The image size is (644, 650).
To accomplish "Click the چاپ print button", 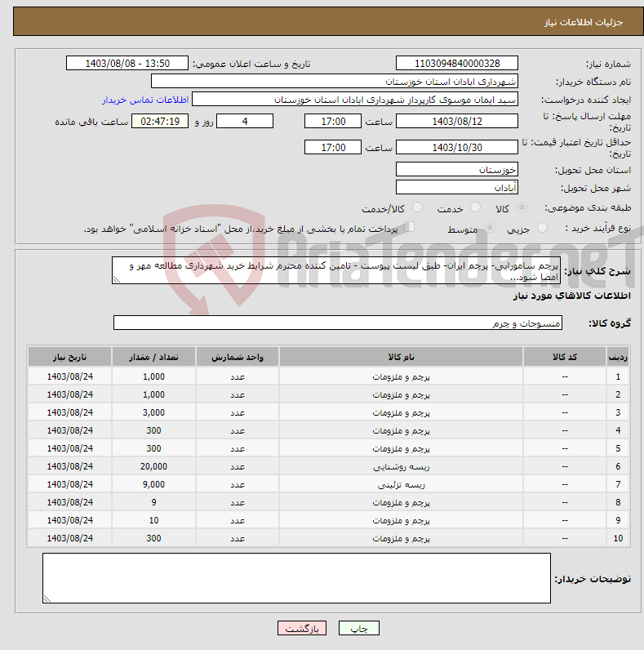I will point(359,628).
